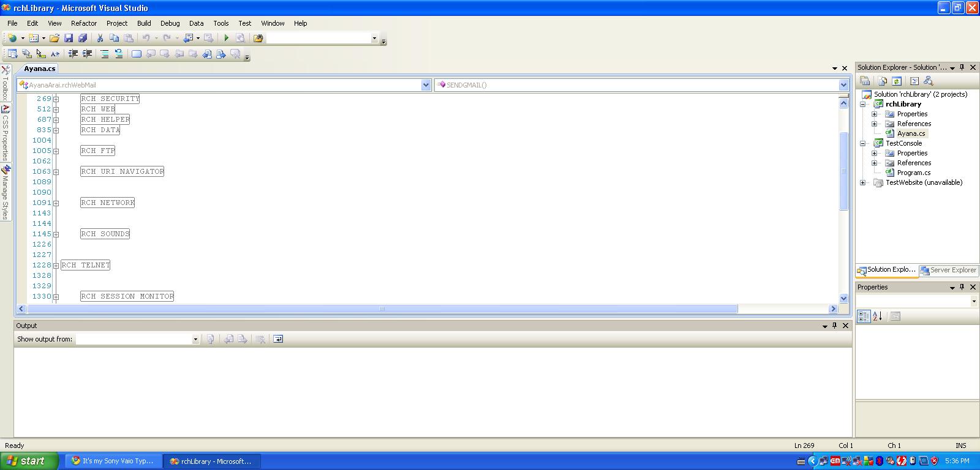This screenshot has height=470, width=980.
Task: Click the Find combo box input field
Action: (318, 38)
